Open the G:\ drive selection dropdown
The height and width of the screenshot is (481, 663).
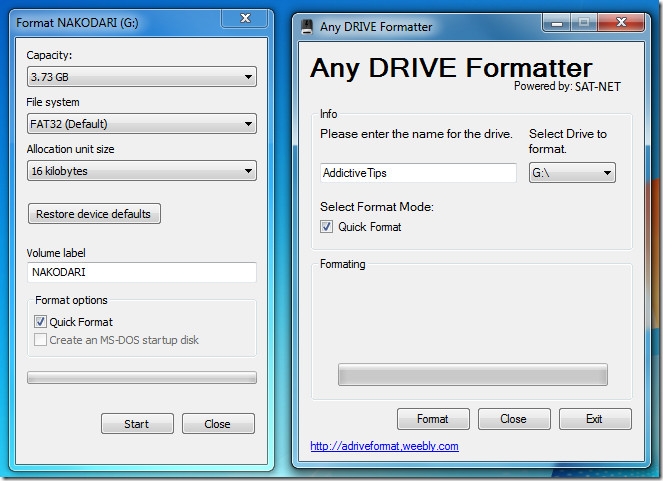click(572, 172)
